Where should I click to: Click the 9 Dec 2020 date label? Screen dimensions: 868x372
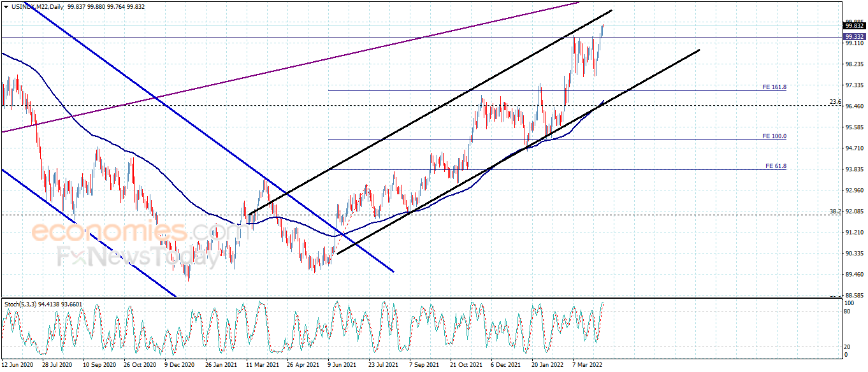[x=179, y=366]
